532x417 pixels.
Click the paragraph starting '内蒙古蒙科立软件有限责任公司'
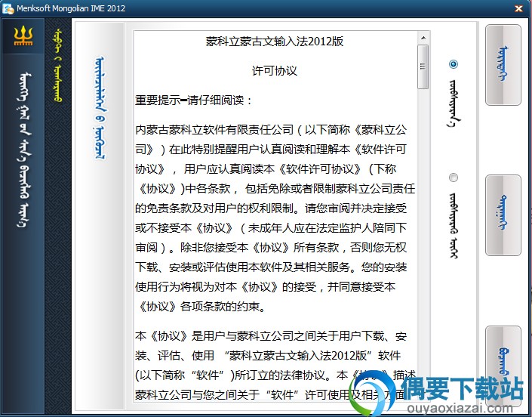point(275,218)
